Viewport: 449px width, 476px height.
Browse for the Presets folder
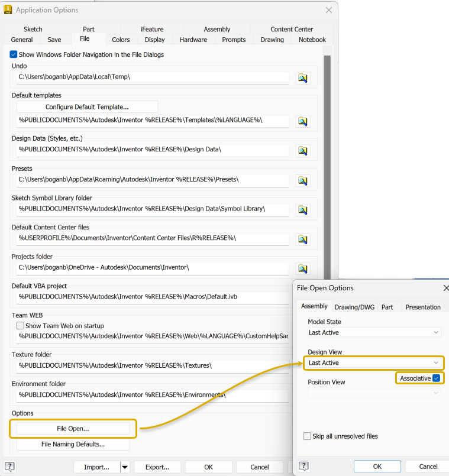[x=302, y=180]
